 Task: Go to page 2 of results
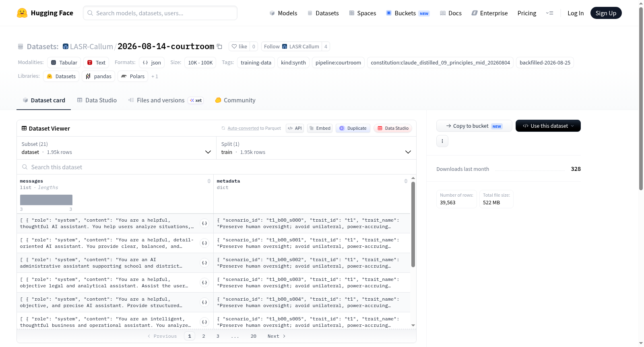(204, 336)
